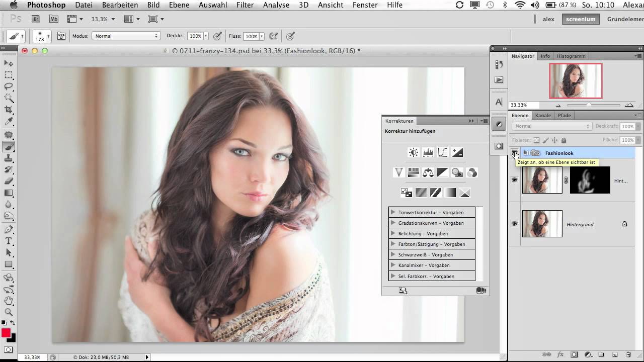Open the layer blend mode Normal dropdown
This screenshot has width=644, height=362.
(x=551, y=126)
